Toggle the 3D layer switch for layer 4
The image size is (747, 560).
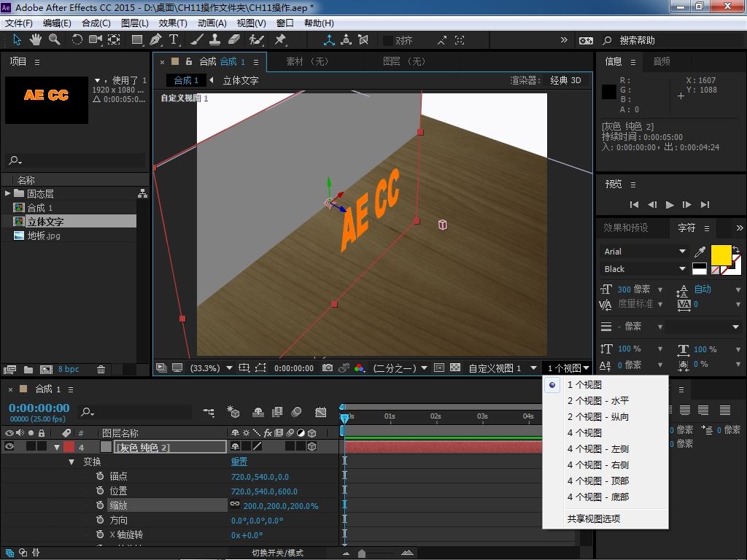click(312, 447)
